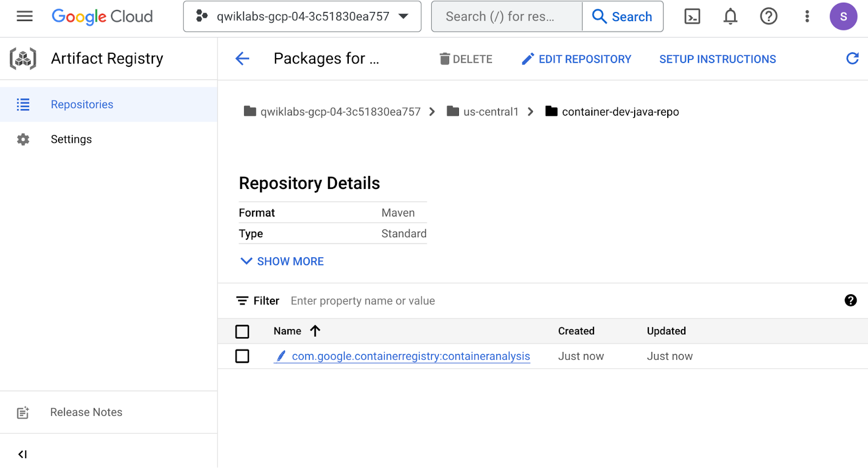Open the project selector dropdown
The image size is (868, 468).
[302, 16]
